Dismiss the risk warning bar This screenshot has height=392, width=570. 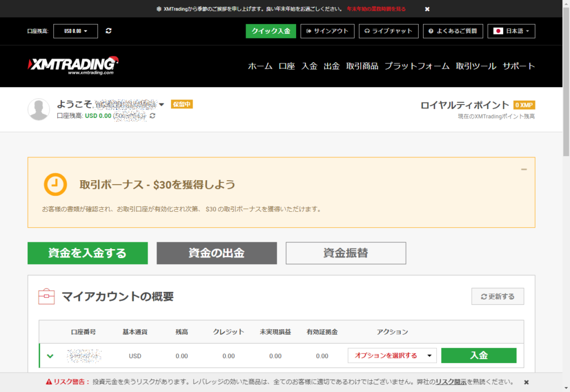[x=526, y=382]
